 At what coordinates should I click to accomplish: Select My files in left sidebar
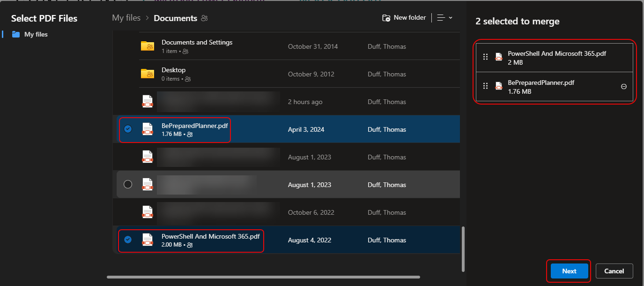(36, 34)
